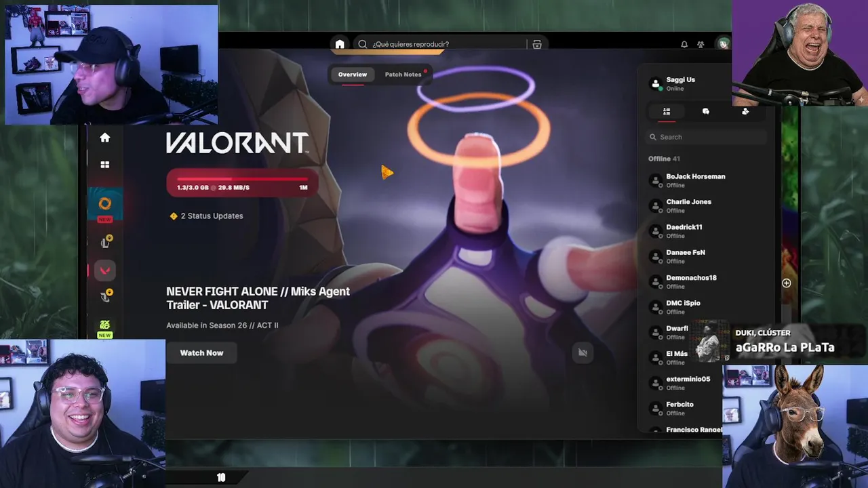The width and height of the screenshot is (868, 488).
Task: Click the status warning diamond icon
Action: click(x=173, y=216)
